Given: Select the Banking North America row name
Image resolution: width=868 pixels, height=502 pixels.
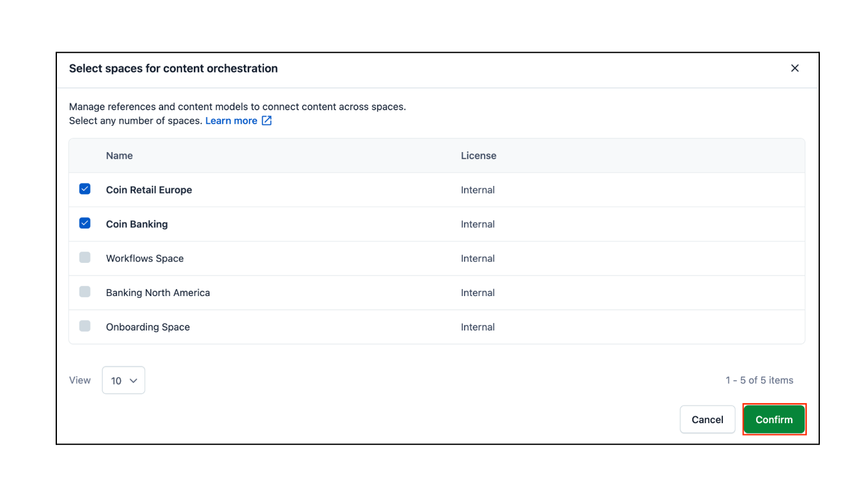Looking at the screenshot, I should click(158, 293).
